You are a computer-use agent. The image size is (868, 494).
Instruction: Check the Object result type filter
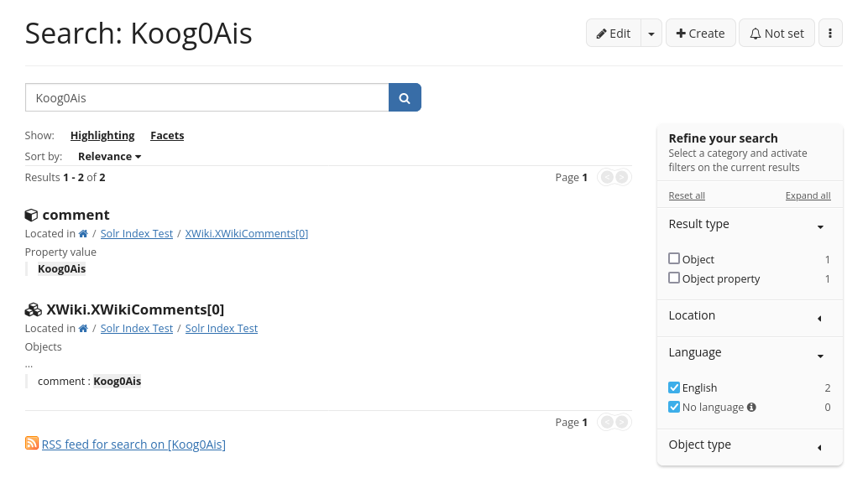674,259
